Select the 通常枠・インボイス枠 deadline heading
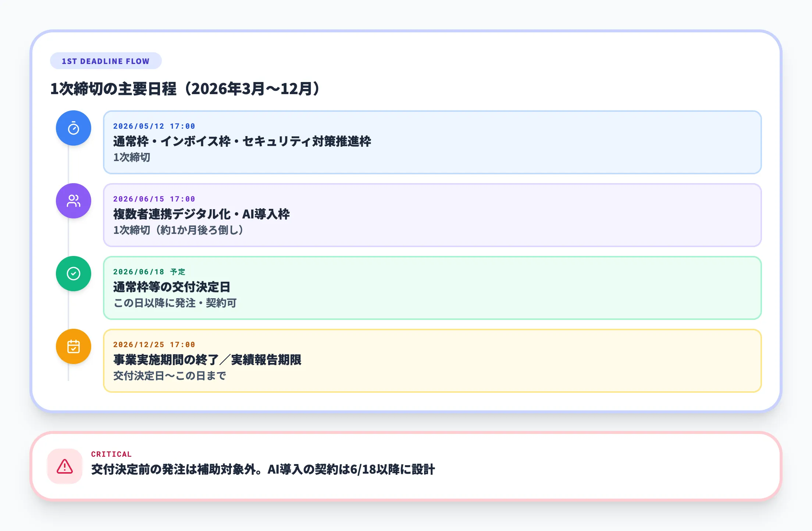Screen dimensions: 812x531 [x=242, y=142]
